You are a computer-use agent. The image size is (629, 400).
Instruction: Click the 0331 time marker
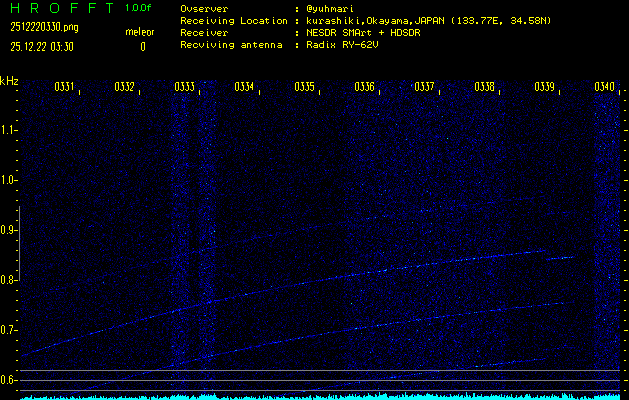click(x=65, y=87)
